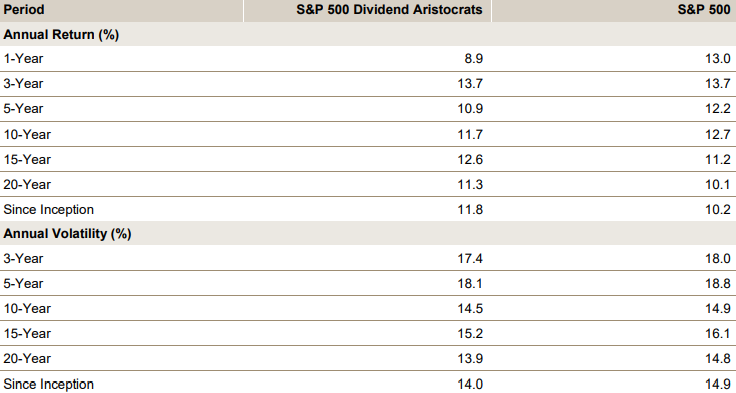Select the S&P 500 Dividend Aristocrats header
The height and width of the screenshot is (393, 736).
(x=389, y=10)
